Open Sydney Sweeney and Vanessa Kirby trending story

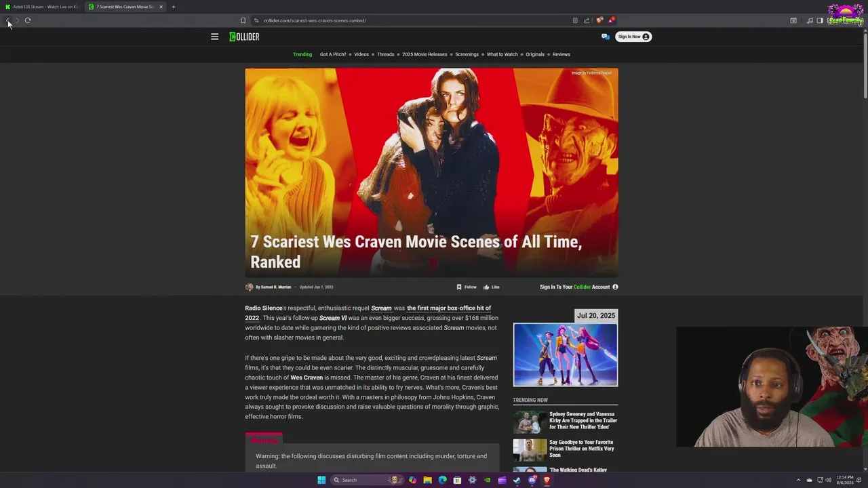pyautogui.click(x=583, y=420)
